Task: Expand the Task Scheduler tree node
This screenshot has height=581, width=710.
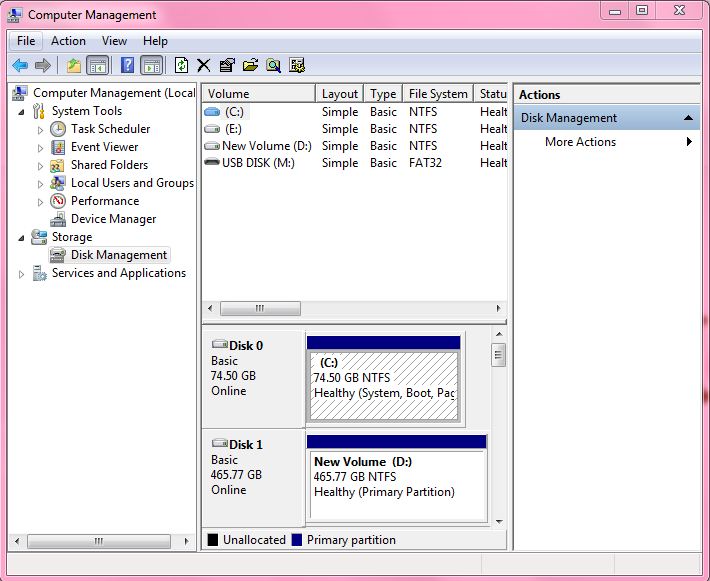Action: point(41,129)
